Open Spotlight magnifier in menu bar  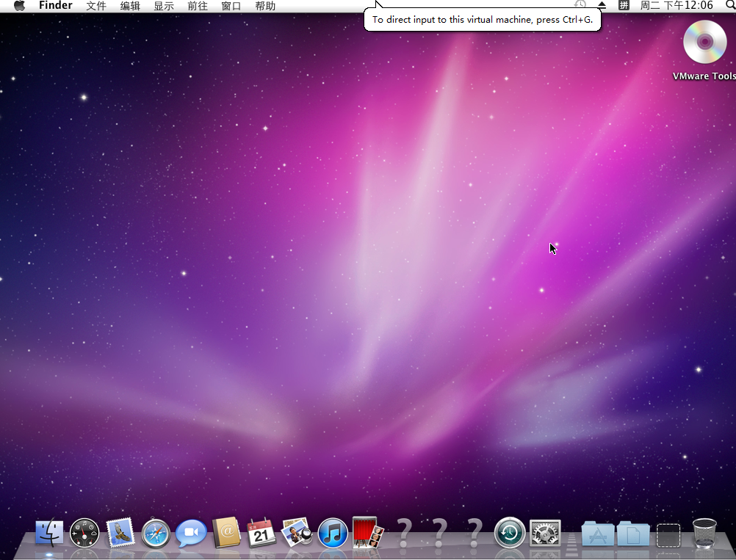click(731, 6)
